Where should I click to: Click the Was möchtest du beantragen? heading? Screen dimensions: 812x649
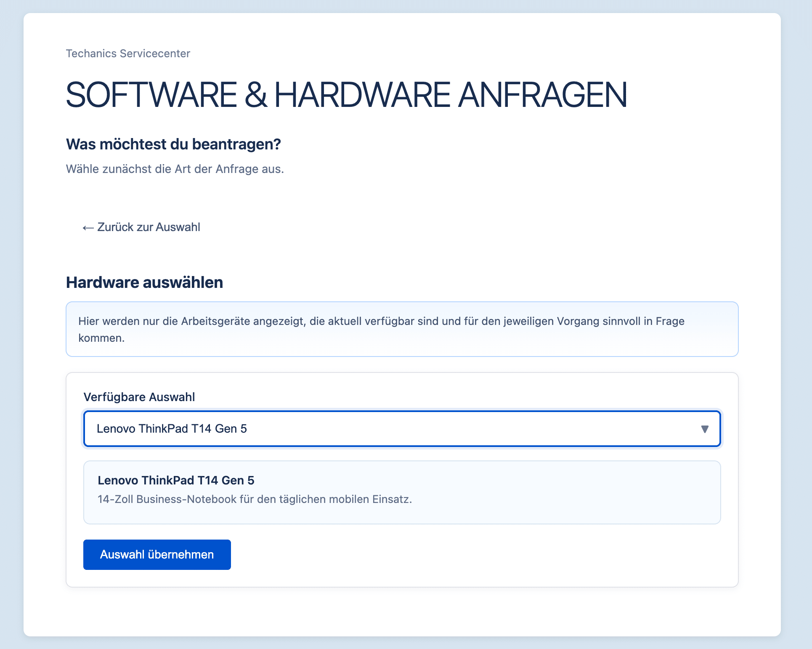173,144
